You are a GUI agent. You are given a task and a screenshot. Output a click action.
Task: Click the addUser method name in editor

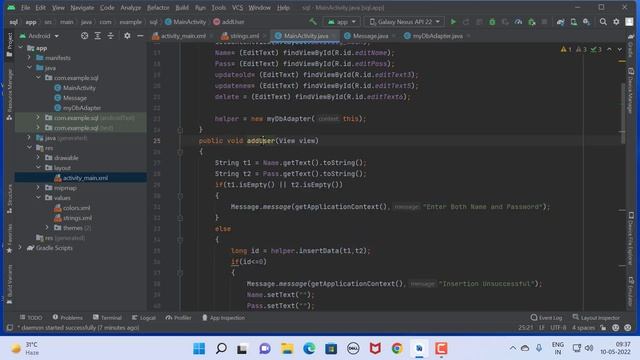click(261, 140)
